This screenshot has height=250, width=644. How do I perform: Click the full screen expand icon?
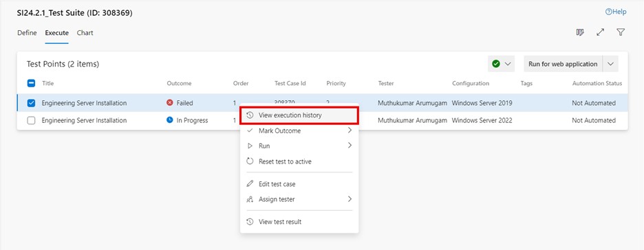pos(601,32)
